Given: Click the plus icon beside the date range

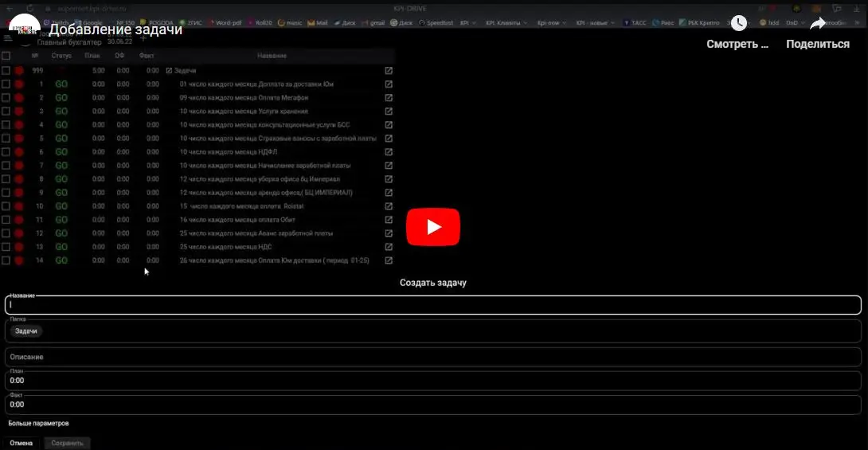Looking at the screenshot, I should 143,38.
